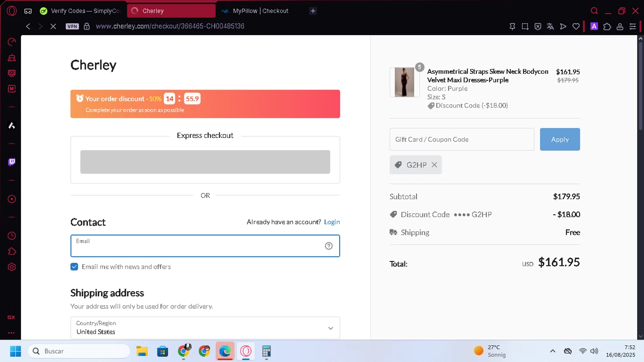Open a new tab with plus button
The width and height of the screenshot is (644, 362).
(x=313, y=11)
